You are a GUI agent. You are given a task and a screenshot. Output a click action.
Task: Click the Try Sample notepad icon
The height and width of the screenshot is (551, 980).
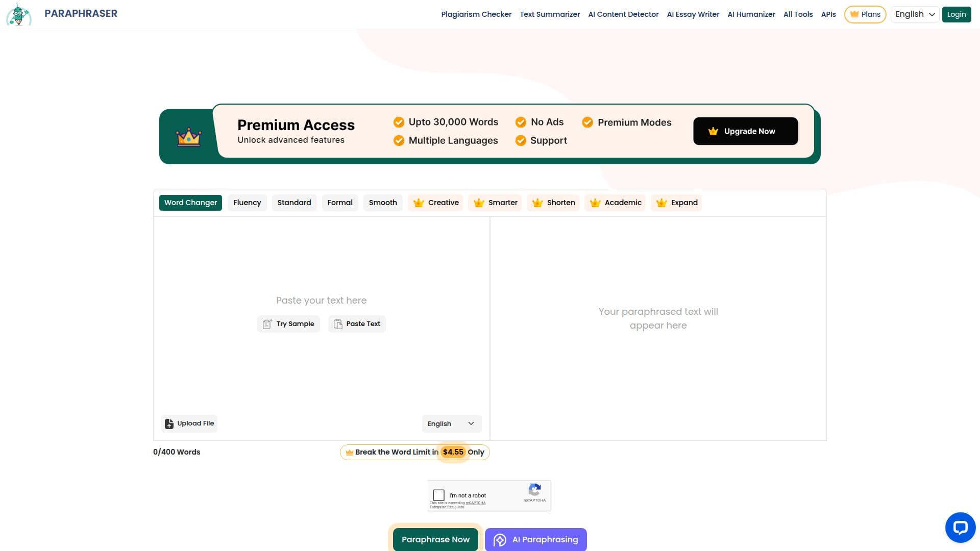coord(267,324)
